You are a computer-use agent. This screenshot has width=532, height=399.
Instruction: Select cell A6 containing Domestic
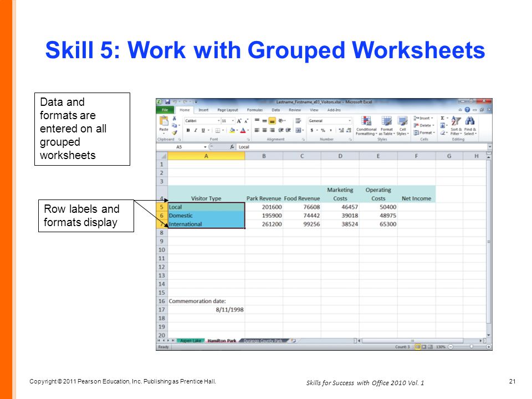(x=206, y=216)
